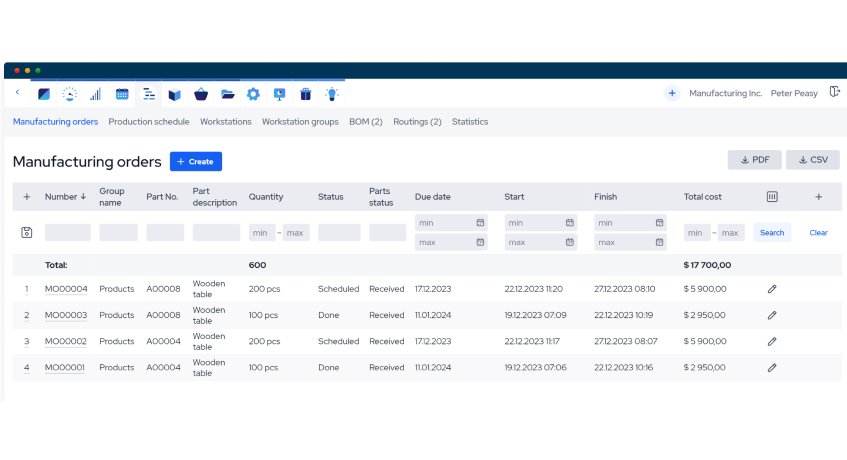Open the MO00002 order link
Viewport: 847px width, 460px height.
pos(66,341)
